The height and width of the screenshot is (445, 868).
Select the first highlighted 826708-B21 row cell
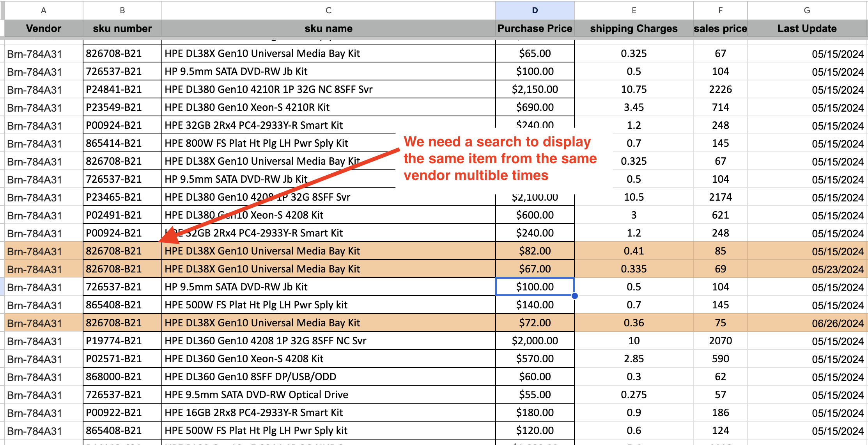point(122,251)
